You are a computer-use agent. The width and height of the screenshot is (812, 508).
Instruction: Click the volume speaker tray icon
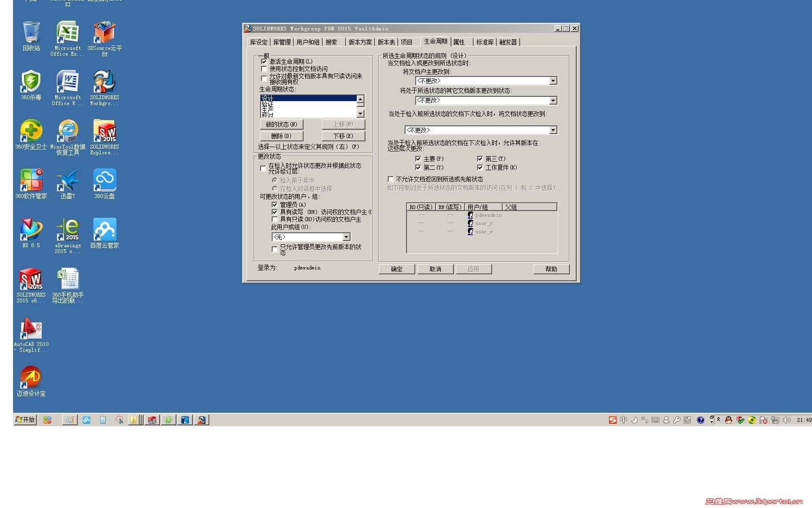[787, 420]
